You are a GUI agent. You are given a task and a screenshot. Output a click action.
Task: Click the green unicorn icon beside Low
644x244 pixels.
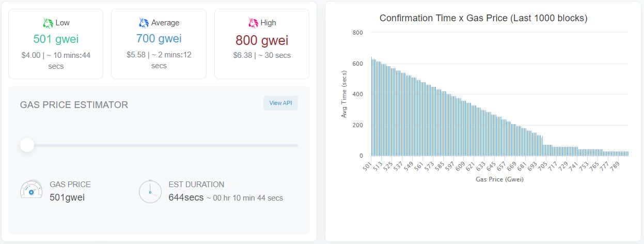[48, 23]
